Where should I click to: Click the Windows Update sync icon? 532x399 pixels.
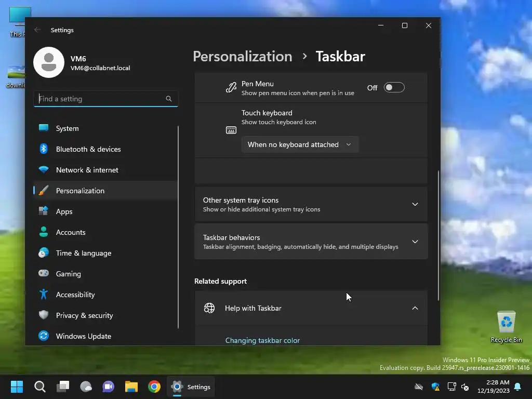tap(44, 336)
